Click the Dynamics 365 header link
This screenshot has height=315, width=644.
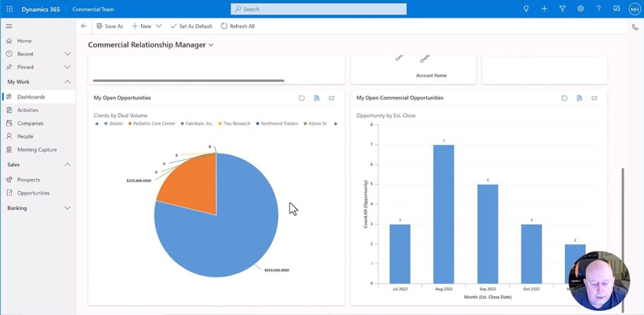pos(41,9)
